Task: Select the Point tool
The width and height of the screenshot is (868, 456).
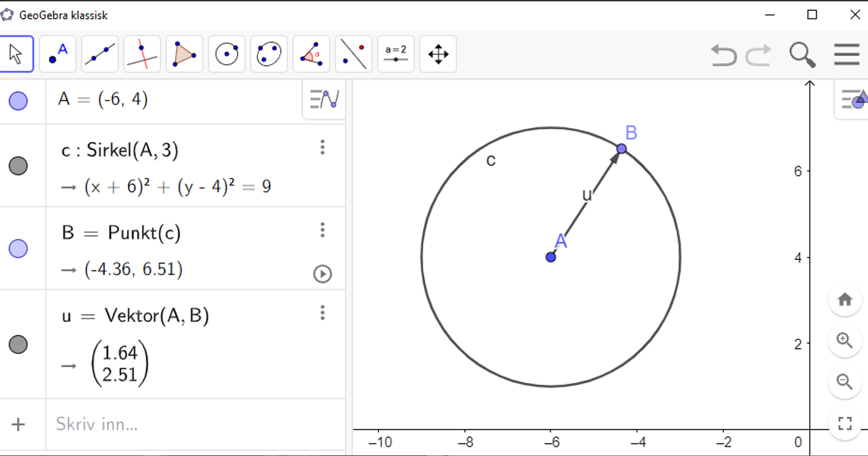Action: (57, 54)
